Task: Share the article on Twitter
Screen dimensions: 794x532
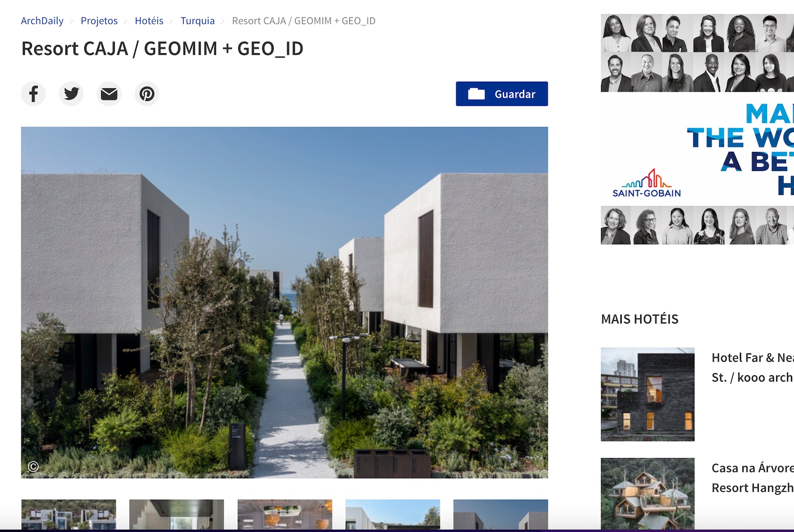Action: click(x=71, y=94)
